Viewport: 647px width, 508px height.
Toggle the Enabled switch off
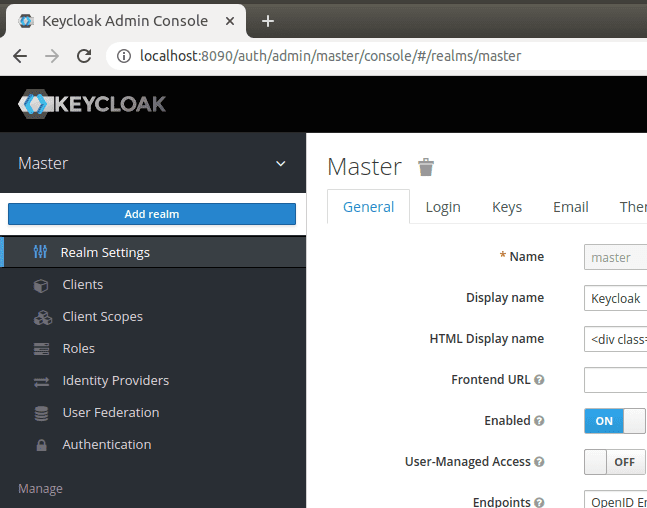(x=614, y=421)
